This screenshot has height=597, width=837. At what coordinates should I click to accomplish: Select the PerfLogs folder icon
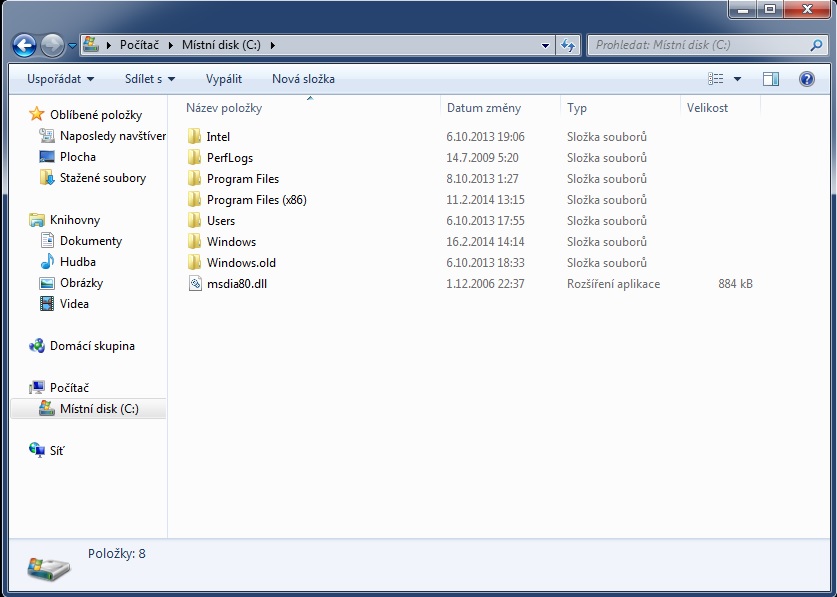click(x=195, y=157)
